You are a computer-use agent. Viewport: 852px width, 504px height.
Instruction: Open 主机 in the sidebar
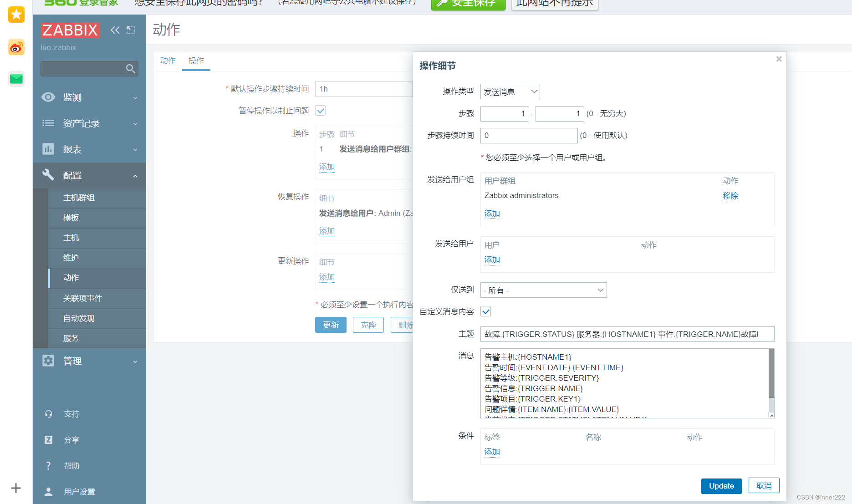tap(71, 238)
